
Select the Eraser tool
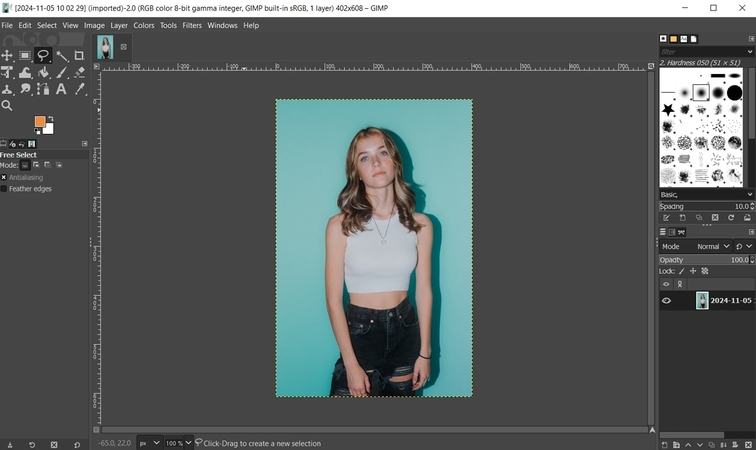80,72
